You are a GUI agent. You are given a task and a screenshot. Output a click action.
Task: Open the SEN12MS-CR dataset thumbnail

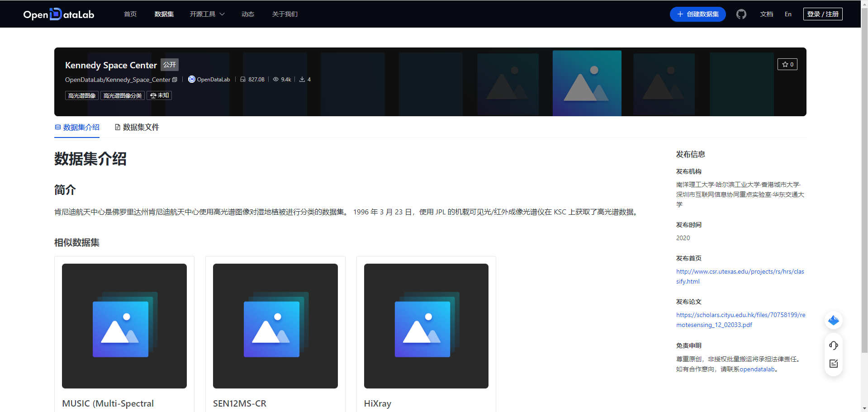pyautogui.click(x=275, y=326)
